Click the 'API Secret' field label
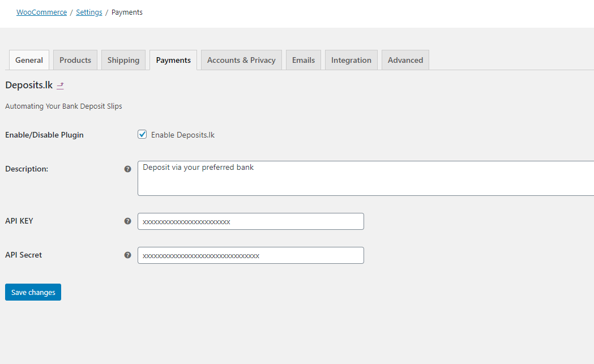The image size is (594, 364). [x=23, y=255]
